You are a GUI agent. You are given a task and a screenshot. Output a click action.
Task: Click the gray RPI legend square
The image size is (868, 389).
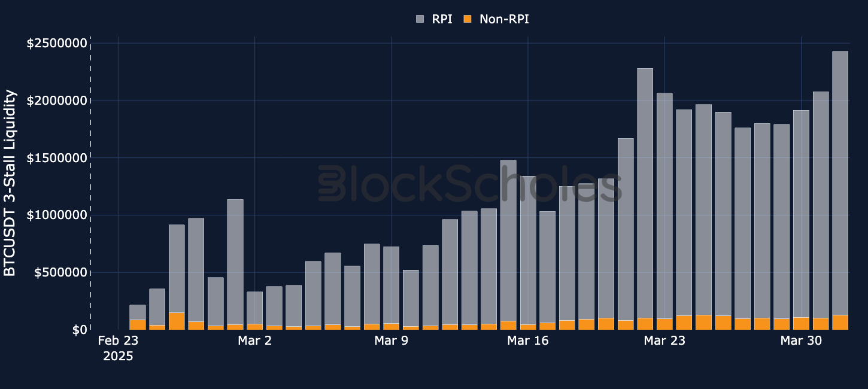tap(419, 19)
